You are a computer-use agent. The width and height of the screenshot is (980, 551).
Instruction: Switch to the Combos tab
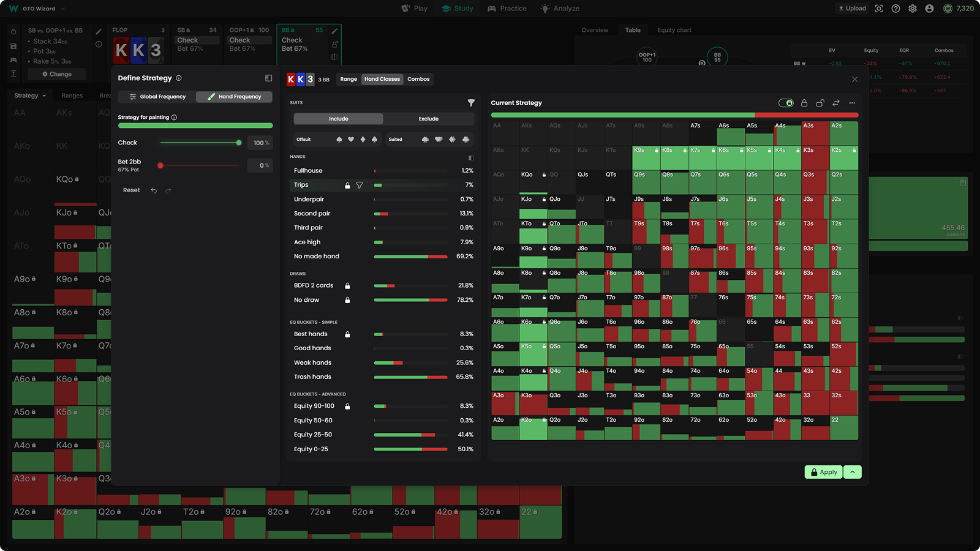418,79
